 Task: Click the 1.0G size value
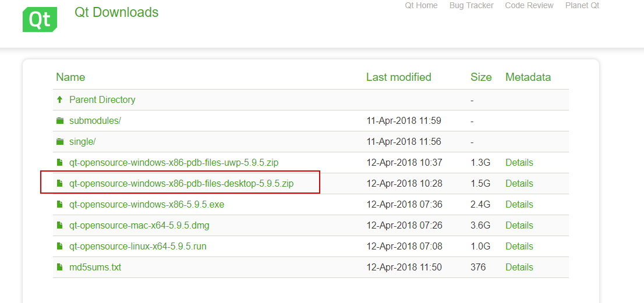pos(480,247)
